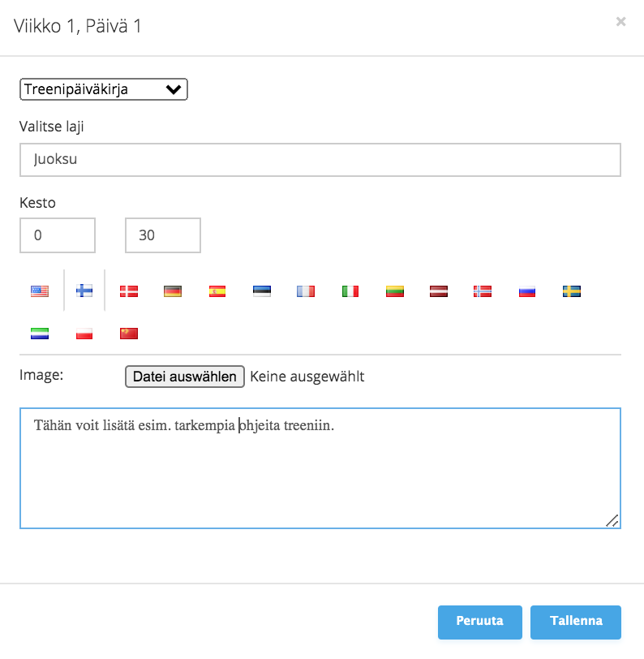Pick the German flag language

coord(173,291)
